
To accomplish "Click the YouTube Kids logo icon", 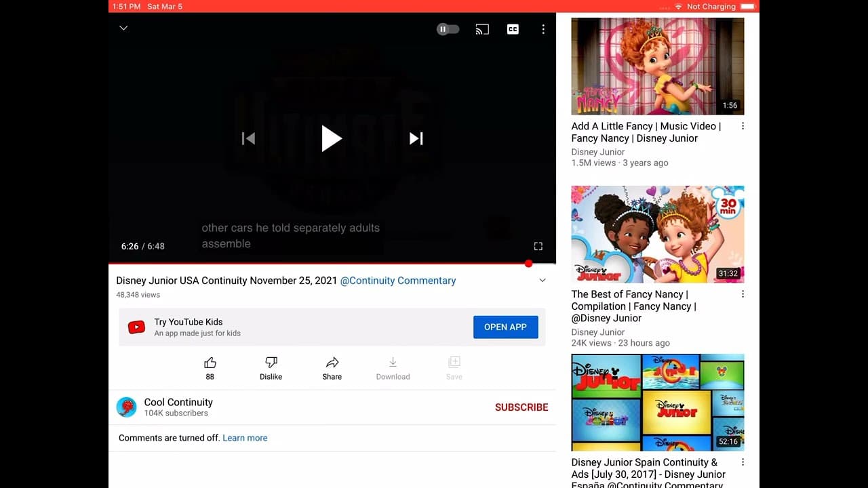I will click(x=136, y=327).
